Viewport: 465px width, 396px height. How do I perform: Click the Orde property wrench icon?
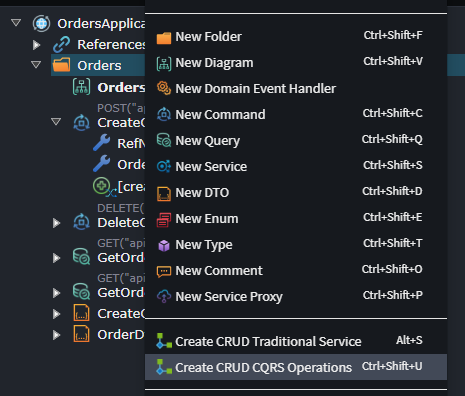[101, 163]
